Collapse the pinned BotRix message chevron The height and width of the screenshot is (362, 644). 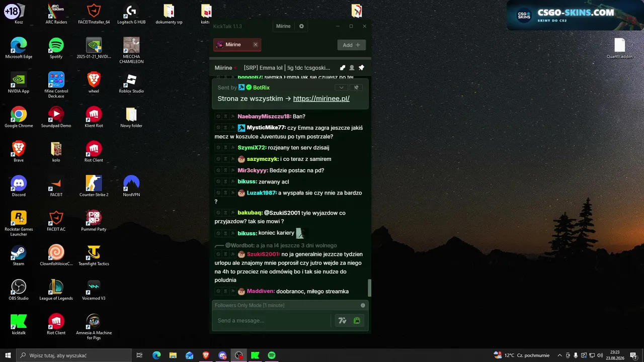coord(341,87)
